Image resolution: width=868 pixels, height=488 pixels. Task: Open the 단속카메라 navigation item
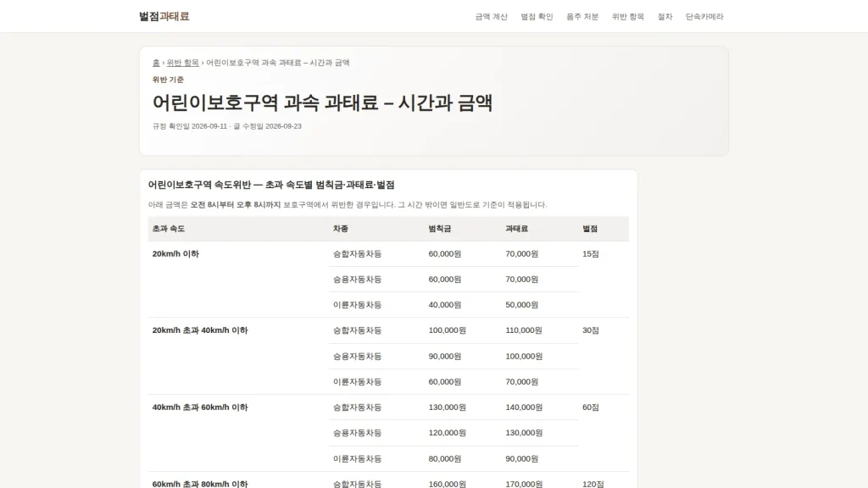704,17
